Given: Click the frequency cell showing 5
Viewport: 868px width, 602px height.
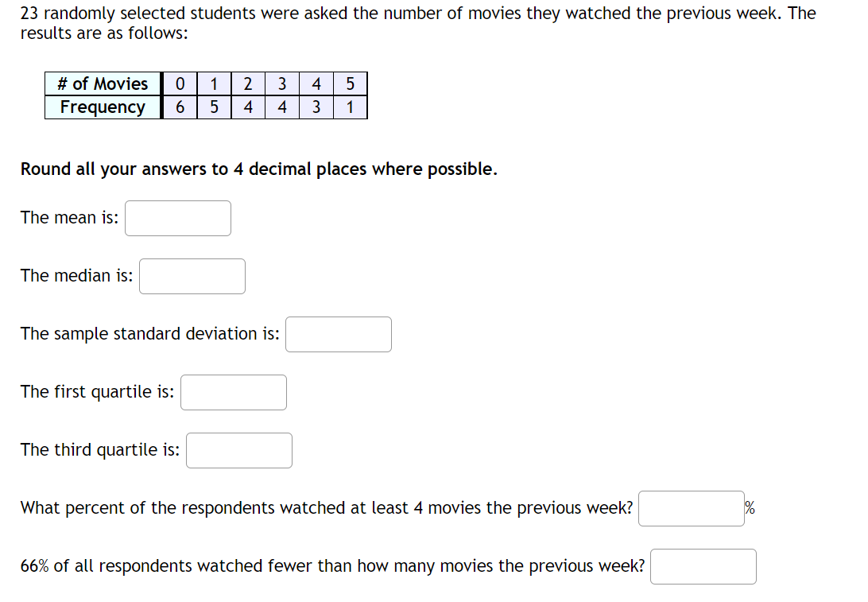Looking at the screenshot, I should (x=215, y=107).
